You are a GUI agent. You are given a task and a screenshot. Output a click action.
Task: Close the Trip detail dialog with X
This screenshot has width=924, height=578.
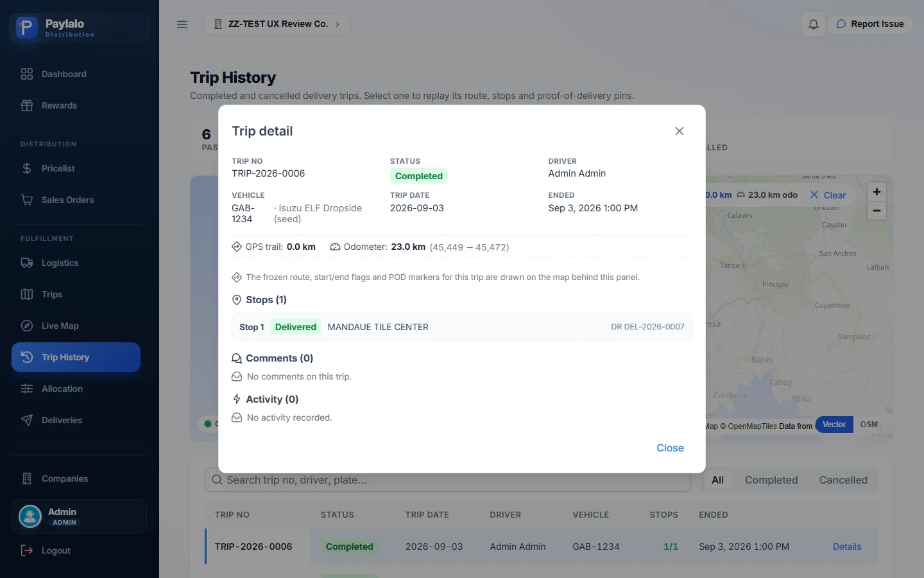(680, 131)
